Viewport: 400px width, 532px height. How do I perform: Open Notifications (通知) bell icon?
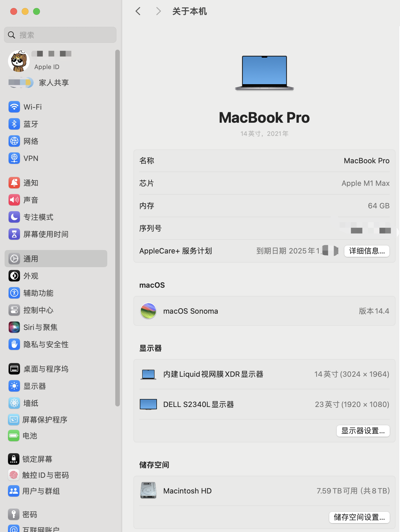(14, 183)
